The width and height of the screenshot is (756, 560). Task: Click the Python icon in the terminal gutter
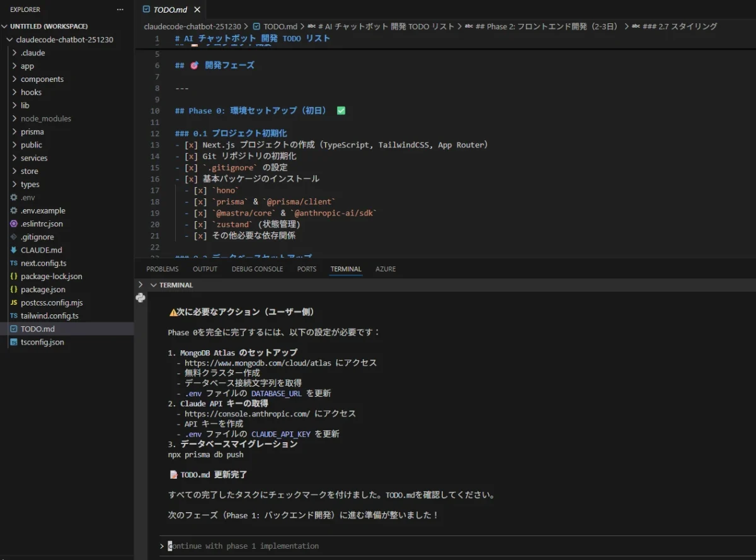tap(140, 297)
